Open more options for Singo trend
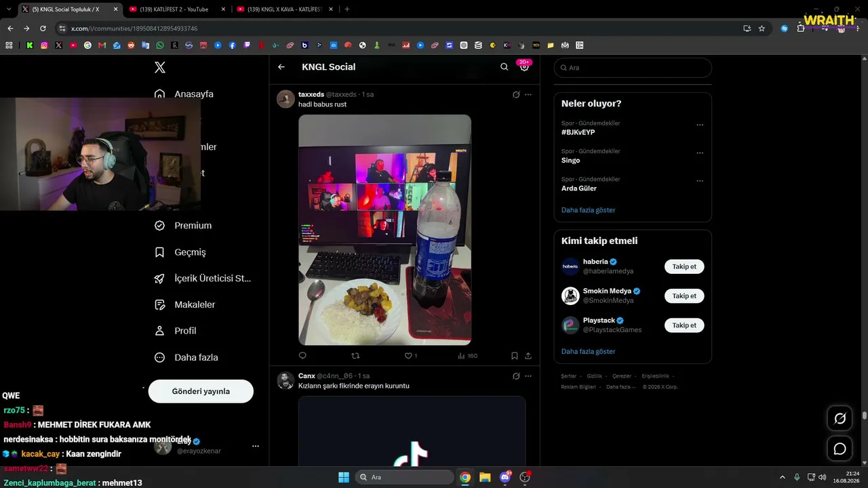This screenshot has width=868, height=488. click(700, 153)
